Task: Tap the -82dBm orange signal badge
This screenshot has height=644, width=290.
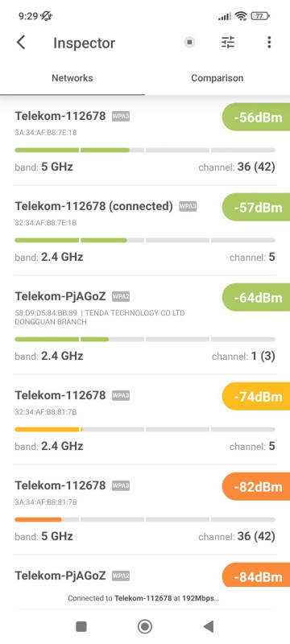Action: pos(256,487)
